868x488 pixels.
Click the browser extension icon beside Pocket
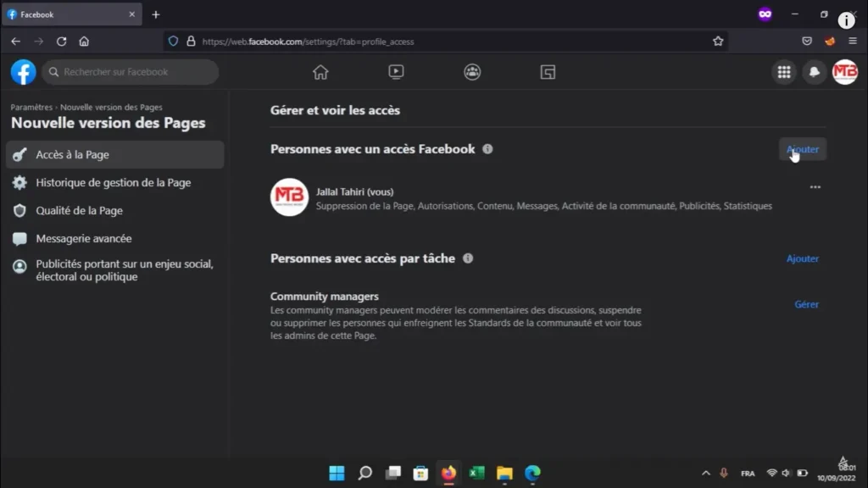coord(830,42)
